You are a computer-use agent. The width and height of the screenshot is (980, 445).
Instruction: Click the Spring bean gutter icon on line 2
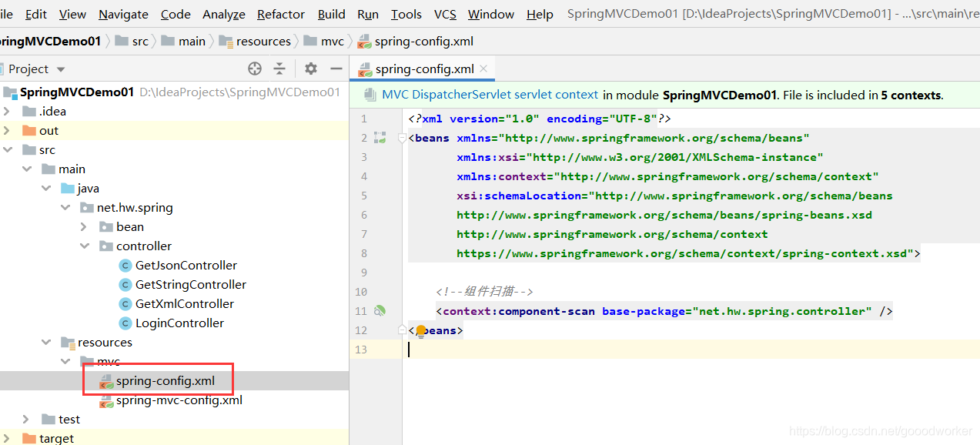[x=379, y=138]
